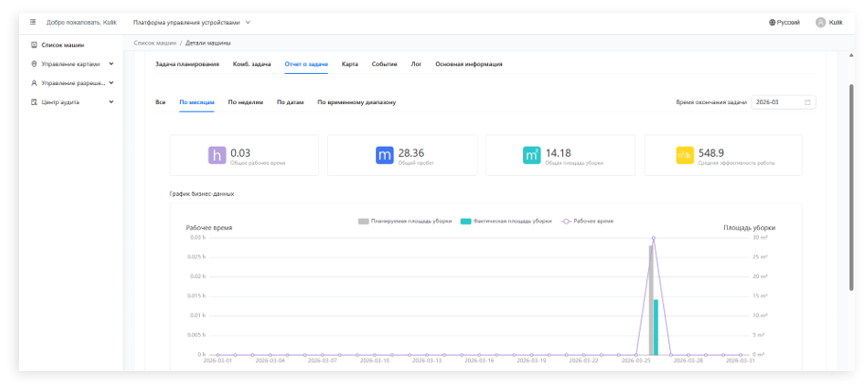This screenshot has width=868, height=390.
Task: Click the calendar icon in date field
Action: click(x=807, y=102)
